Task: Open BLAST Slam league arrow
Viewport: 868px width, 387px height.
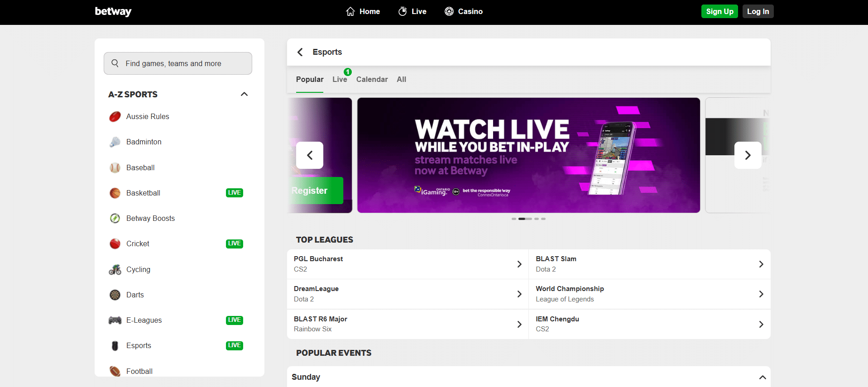Action: click(761, 264)
